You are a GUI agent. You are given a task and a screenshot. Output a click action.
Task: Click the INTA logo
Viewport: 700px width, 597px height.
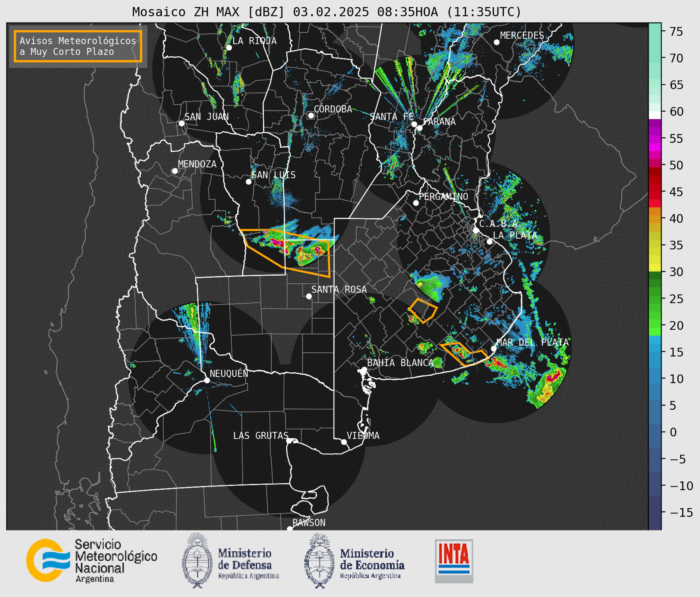454,561
